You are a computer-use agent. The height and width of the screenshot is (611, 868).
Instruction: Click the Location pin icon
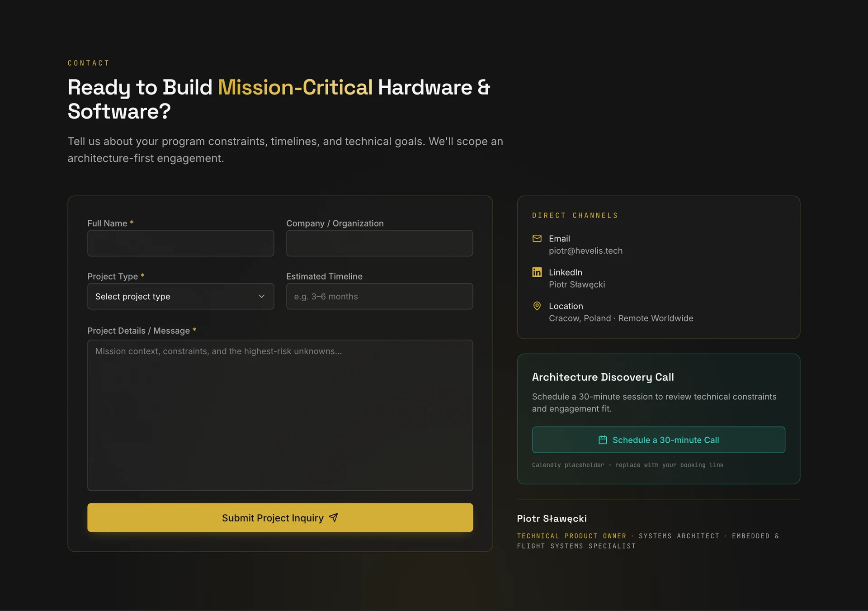click(x=537, y=306)
